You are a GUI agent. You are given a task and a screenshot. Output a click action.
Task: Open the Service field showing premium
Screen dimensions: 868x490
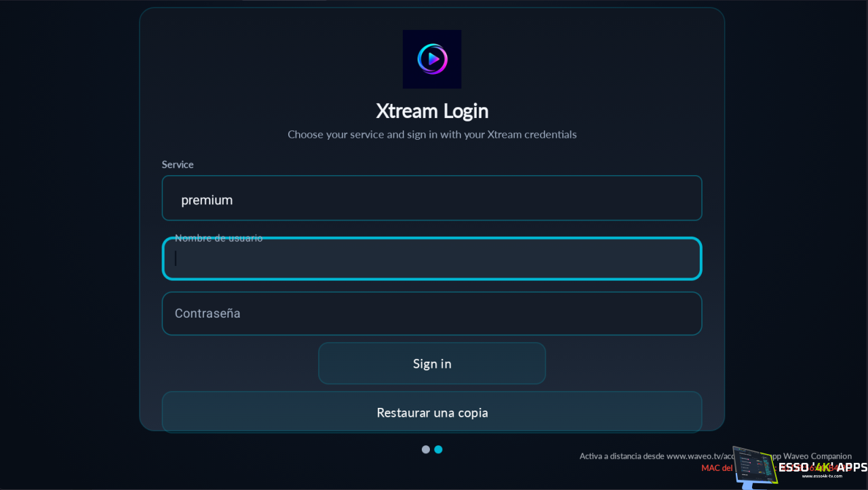pyautogui.click(x=432, y=198)
